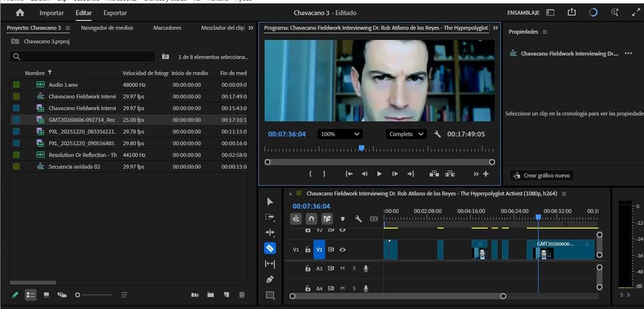
Task: Open Completa playback resolution dropdown
Action: [x=406, y=134]
